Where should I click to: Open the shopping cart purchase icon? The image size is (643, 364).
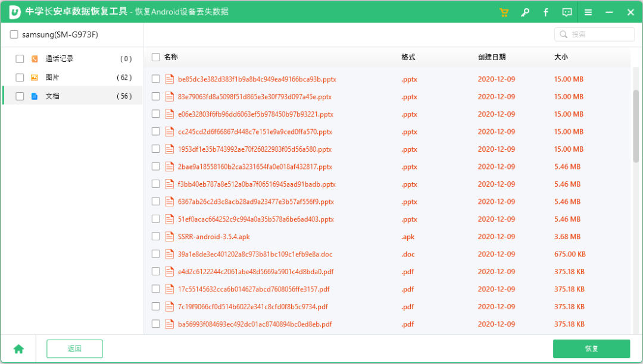(x=504, y=12)
